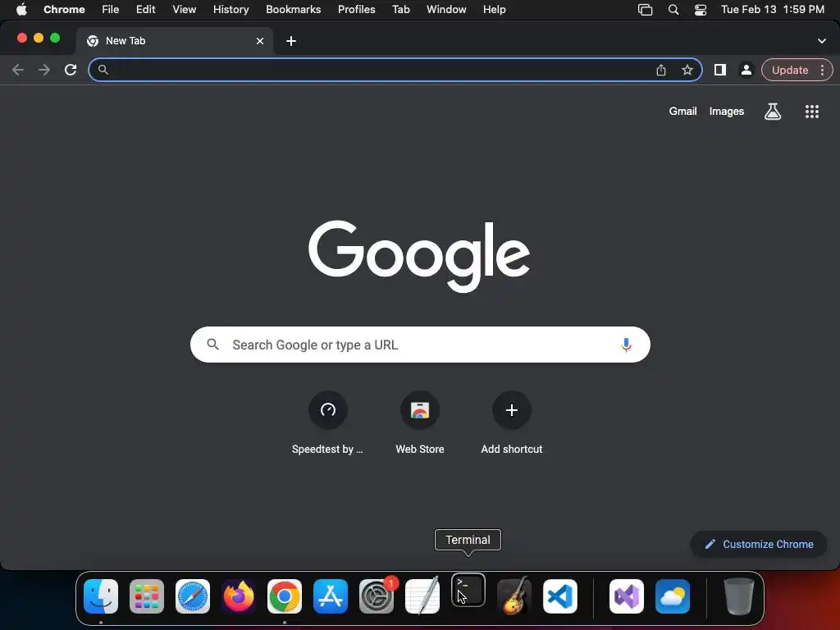840x630 pixels.
Task: Click the Update button
Action: click(790, 71)
